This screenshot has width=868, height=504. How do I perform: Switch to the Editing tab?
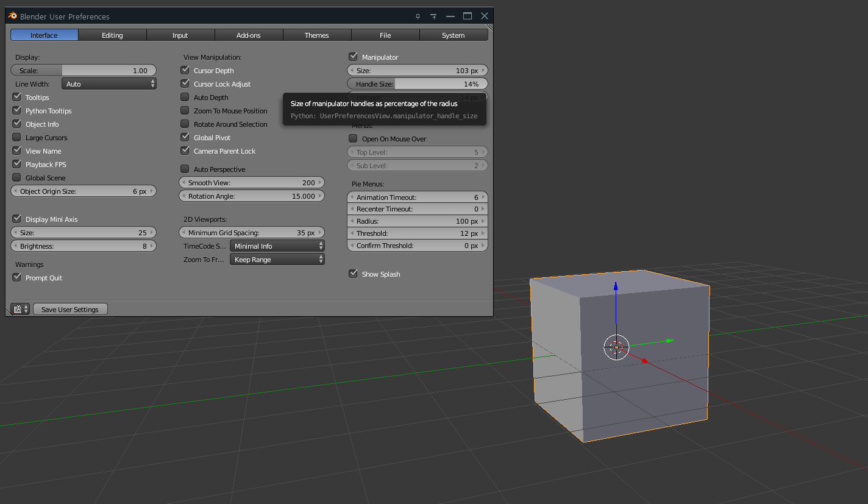(x=112, y=35)
